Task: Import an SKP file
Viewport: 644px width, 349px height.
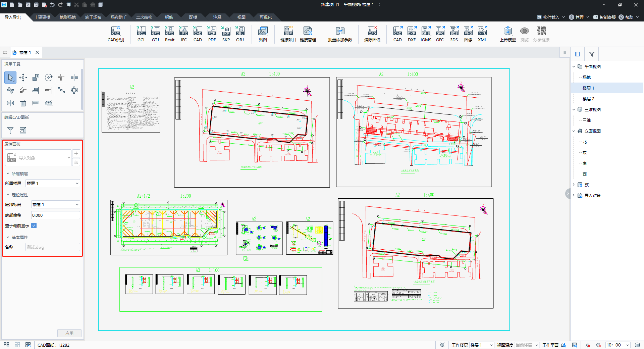Action: point(226,34)
